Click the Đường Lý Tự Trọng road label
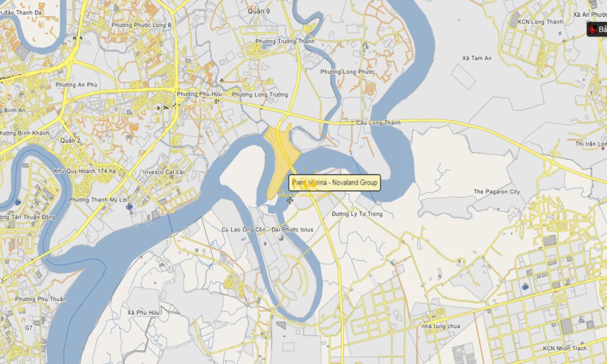This screenshot has width=607, height=364. pos(357,214)
